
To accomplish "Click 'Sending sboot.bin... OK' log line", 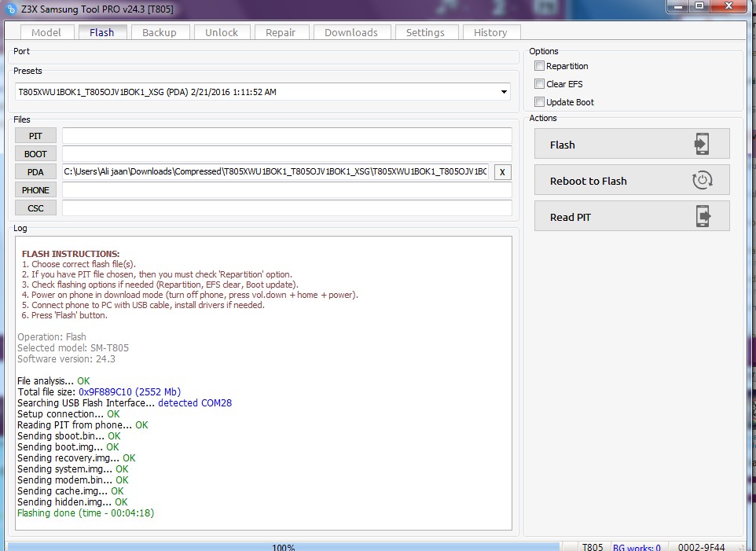I will tap(69, 435).
